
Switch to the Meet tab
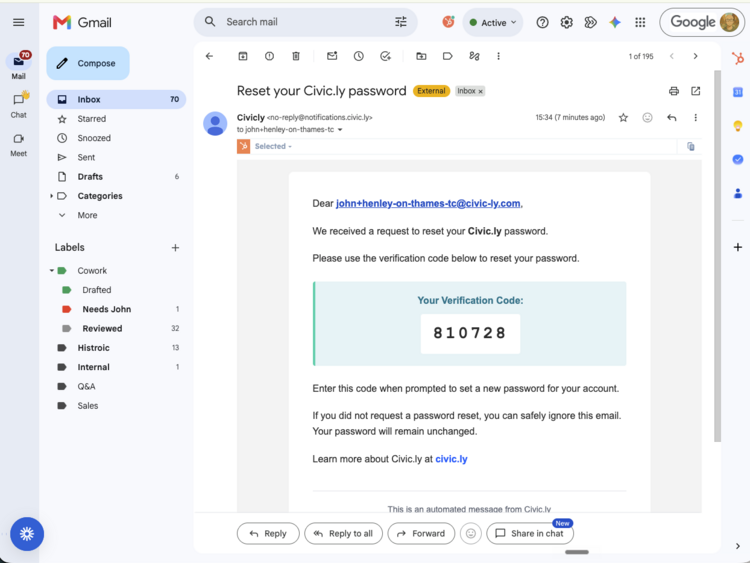click(x=19, y=145)
